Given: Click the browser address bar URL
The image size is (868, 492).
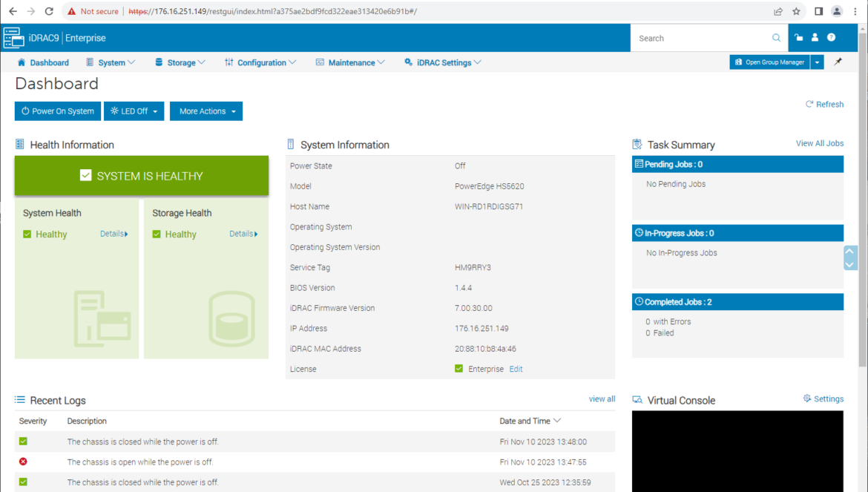Looking at the screenshot, I should [272, 11].
